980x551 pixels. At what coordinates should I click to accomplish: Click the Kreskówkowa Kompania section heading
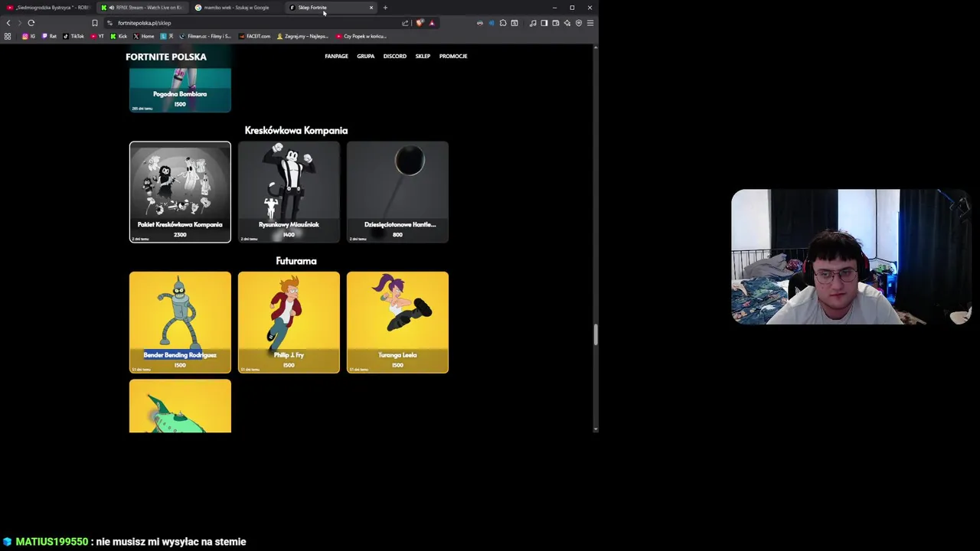[296, 130]
